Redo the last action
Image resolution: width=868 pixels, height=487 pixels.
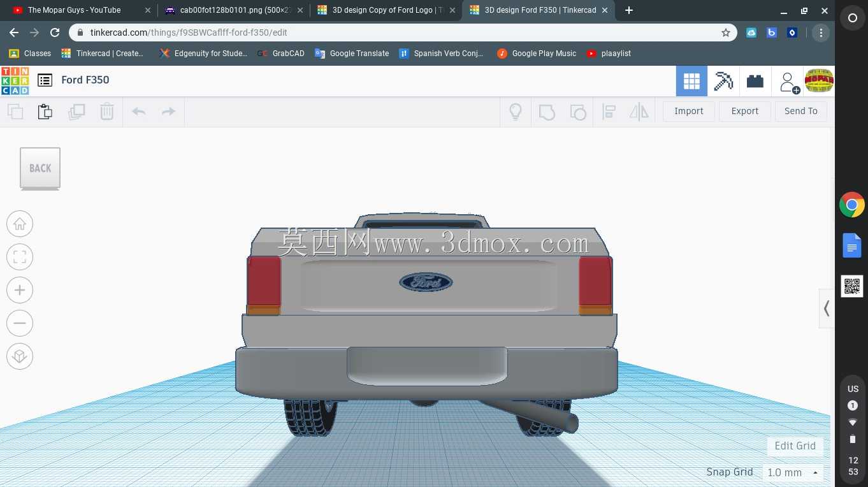168,112
